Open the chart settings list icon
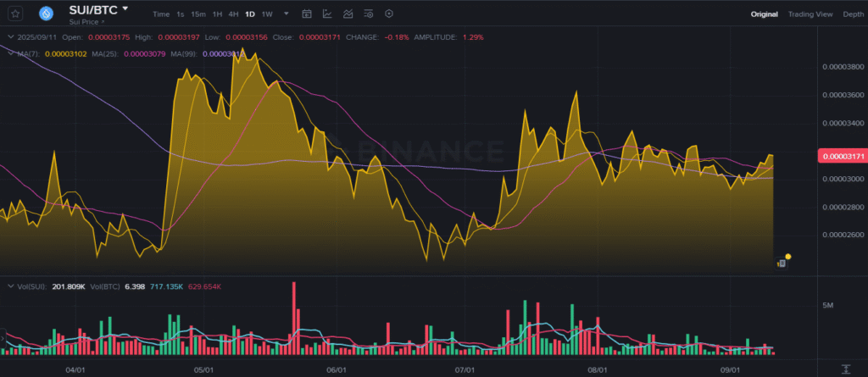Image resolution: width=868 pixels, height=377 pixels. click(x=369, y=14)
